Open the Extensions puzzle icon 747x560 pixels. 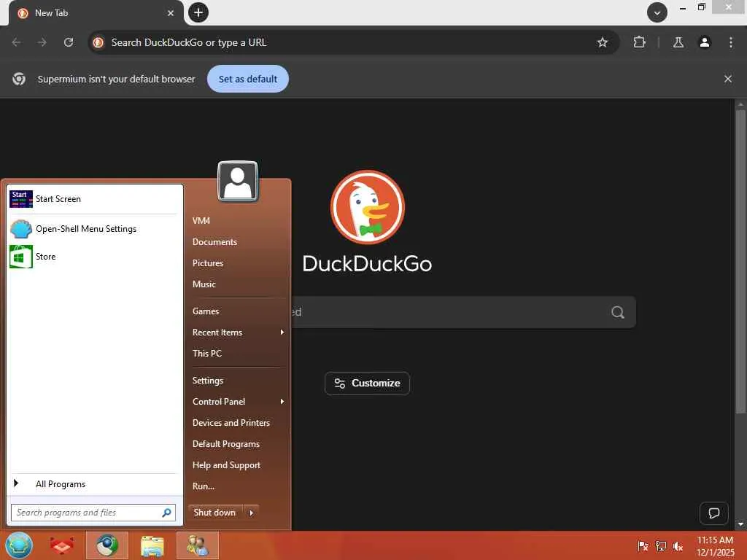click(x=639, y=42)
